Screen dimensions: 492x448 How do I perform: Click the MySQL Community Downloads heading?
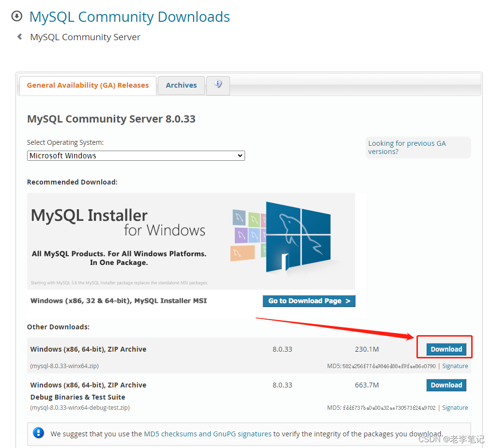129,16
